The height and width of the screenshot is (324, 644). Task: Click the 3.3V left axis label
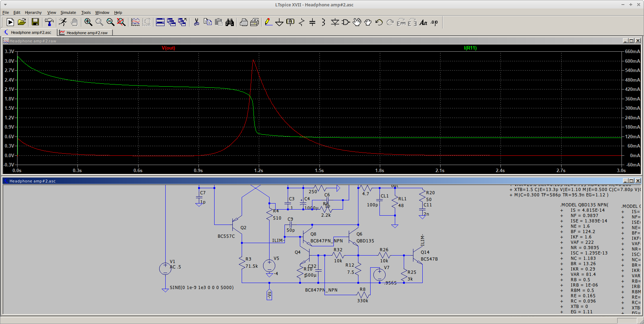pyautogui.click(x=9, y=51)
